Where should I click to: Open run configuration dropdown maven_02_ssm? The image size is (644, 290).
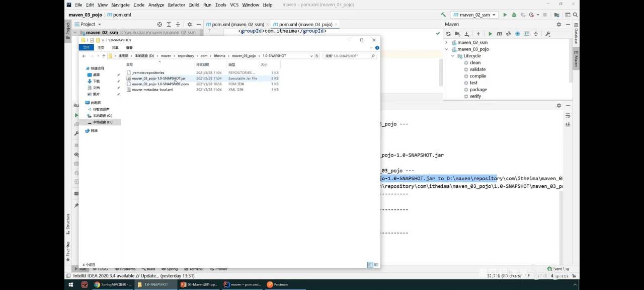click(x=474, y=15)
